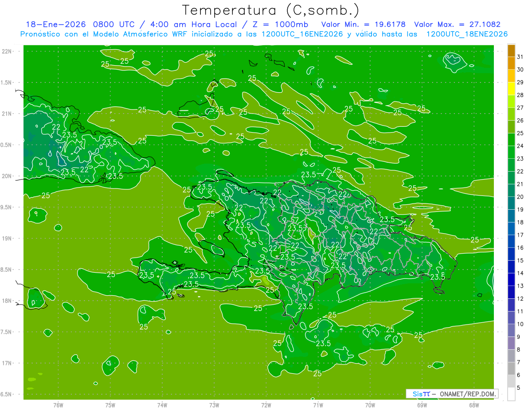Screen dimensions: 532x411
Task: Click the color scale swatch between 19 and 20
Action: (x=511, y=203)
